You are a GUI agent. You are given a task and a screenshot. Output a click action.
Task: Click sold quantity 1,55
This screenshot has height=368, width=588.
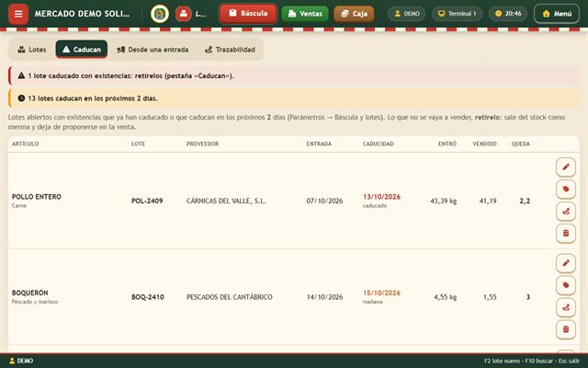pyautogui.click(x=490, y=297)
